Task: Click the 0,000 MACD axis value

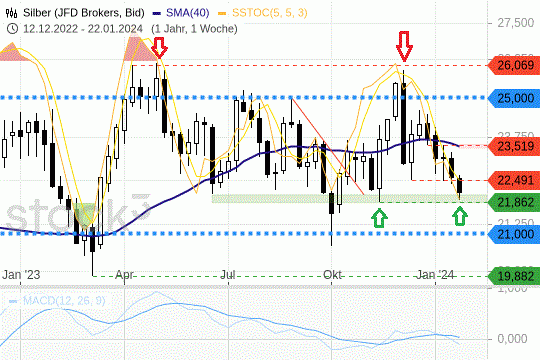Action: pos(512,339)
